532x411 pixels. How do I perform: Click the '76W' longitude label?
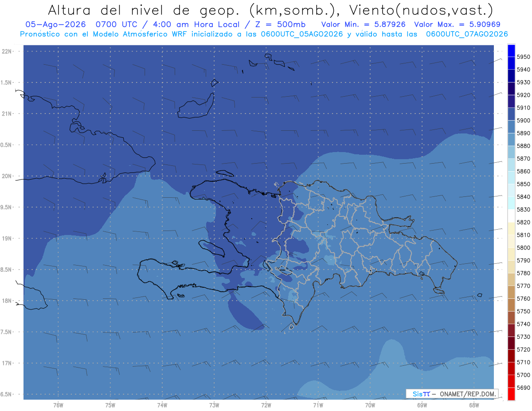click(58, 405)
